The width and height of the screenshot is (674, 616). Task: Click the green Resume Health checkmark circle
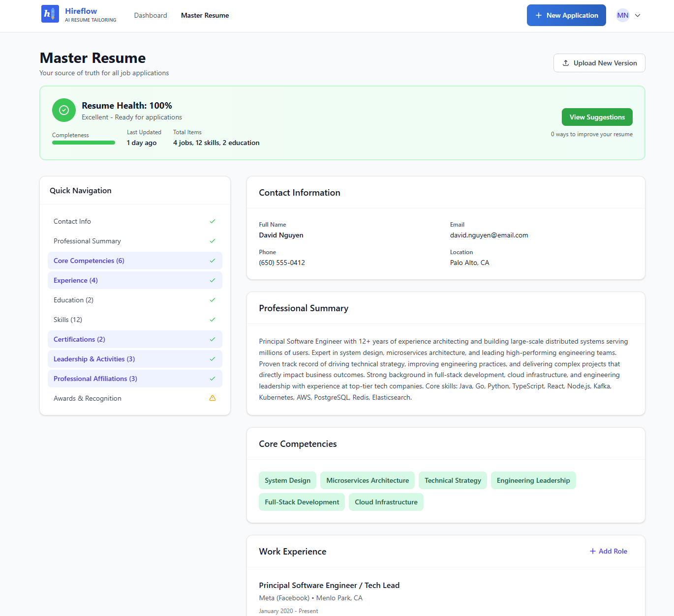(64, 110)
